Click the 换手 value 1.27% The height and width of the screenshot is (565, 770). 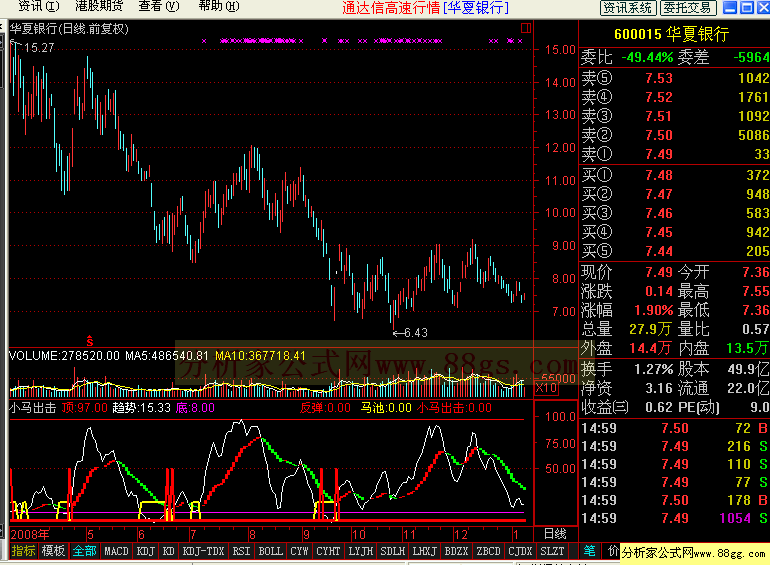[x=654, y=369]
